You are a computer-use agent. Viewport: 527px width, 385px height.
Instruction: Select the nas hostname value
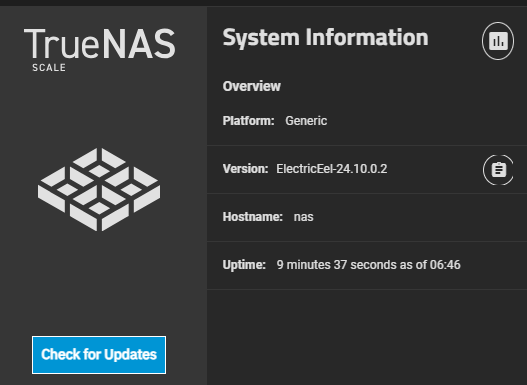tap(303, 217)
